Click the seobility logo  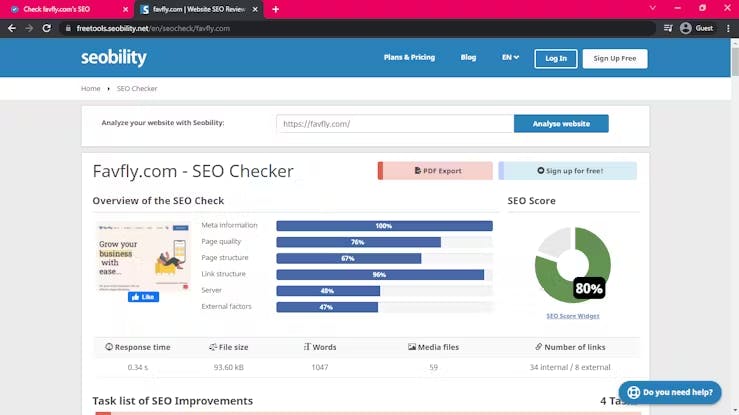(x=114, y=57)
